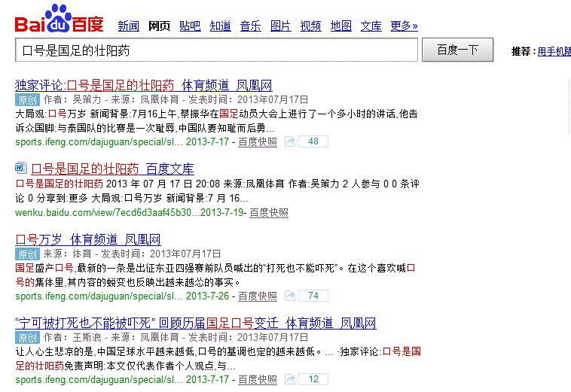The image size is (571, 392).
Task: Open result titled 独家评论:口号是国足的壮阳药
Action: click(x=143, y=85)
